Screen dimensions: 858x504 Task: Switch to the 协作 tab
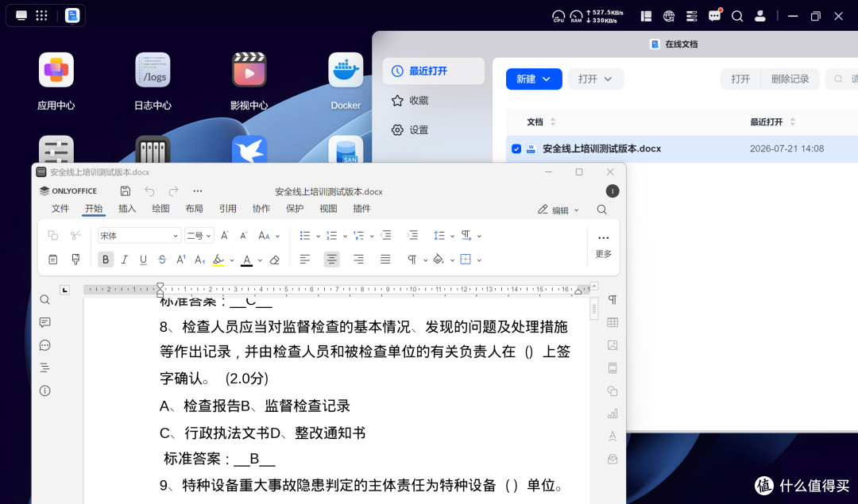click(x=261, y=209)
